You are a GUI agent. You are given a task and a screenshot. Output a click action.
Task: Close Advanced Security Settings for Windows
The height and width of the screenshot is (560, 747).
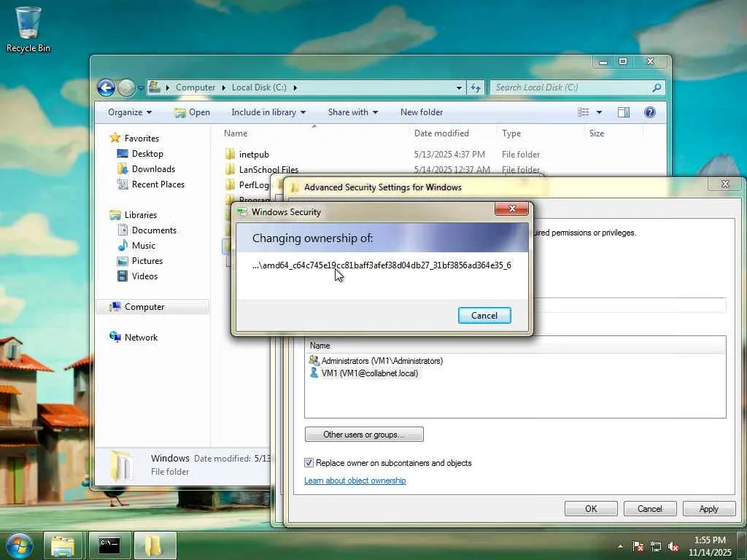[725, 184]
